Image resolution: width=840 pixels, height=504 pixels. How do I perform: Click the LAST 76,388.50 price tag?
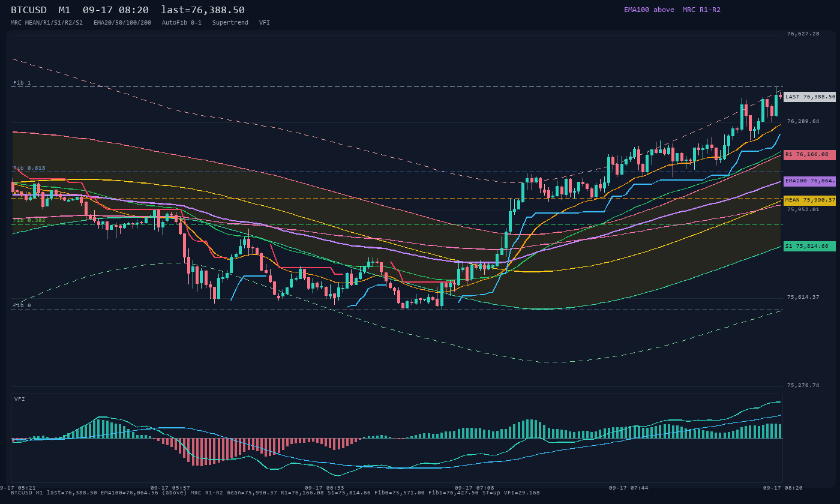pyautogui.click(x=809, y=97)
